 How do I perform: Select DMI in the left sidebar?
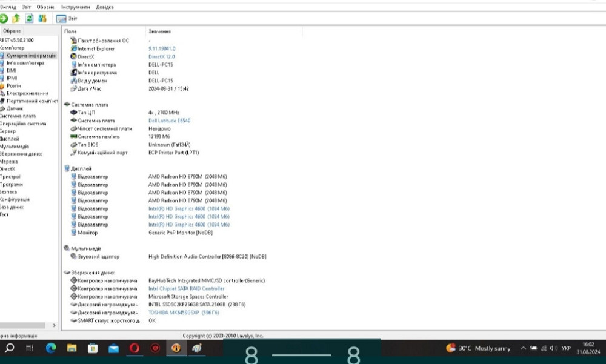[x=12, y=70]
